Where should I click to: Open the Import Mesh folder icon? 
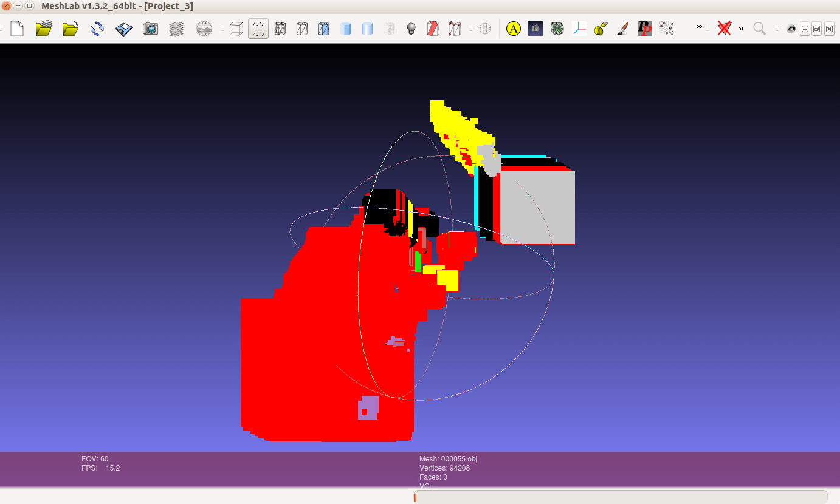(44, 29)
